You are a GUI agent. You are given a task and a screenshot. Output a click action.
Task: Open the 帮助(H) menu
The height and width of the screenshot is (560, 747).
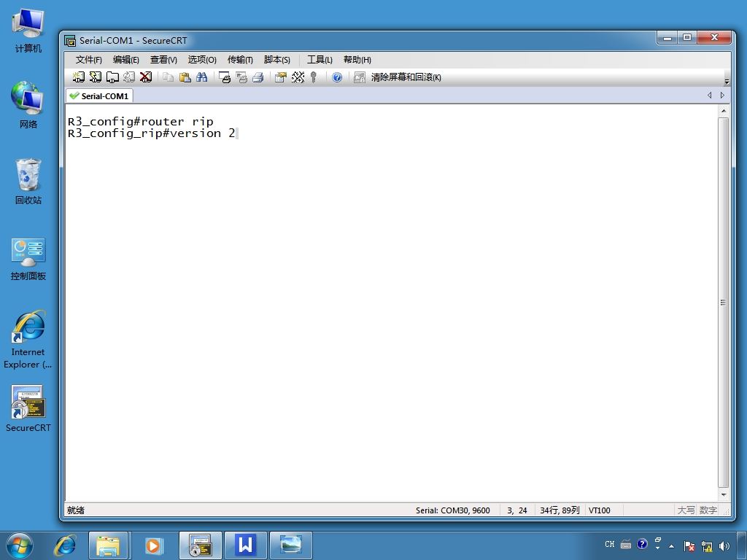point(357,60)
